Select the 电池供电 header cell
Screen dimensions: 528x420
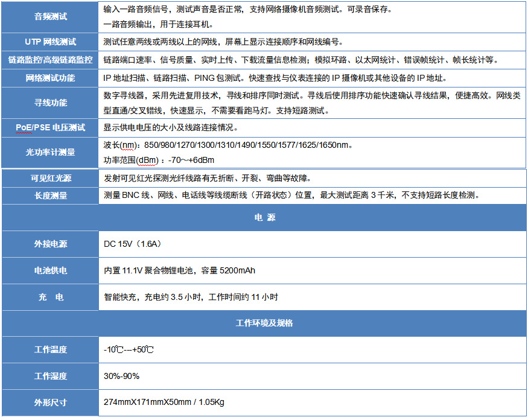(51, 270)
